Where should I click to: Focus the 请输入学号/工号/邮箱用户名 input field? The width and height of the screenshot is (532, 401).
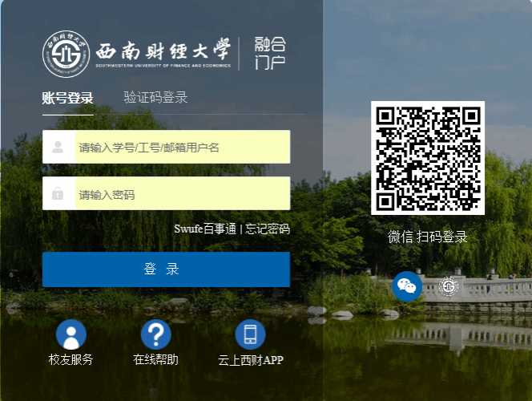(x=182, y=147)
